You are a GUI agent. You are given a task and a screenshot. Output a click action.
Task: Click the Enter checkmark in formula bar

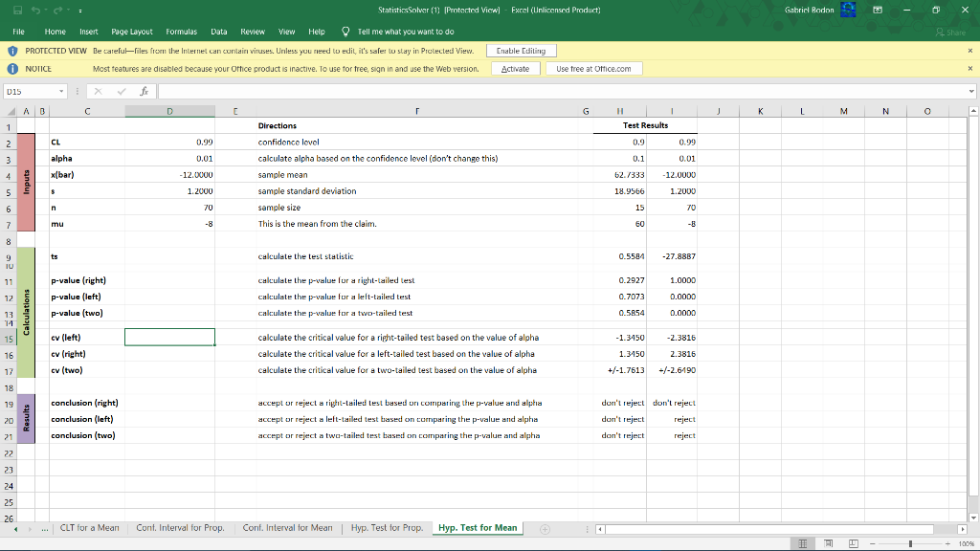point(122,91)
